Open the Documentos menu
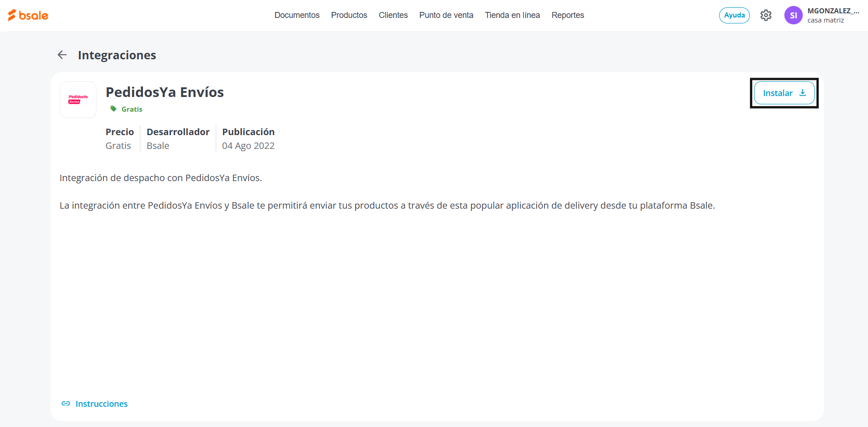Screen dimensions: 868x427 (x=297, y=15)
